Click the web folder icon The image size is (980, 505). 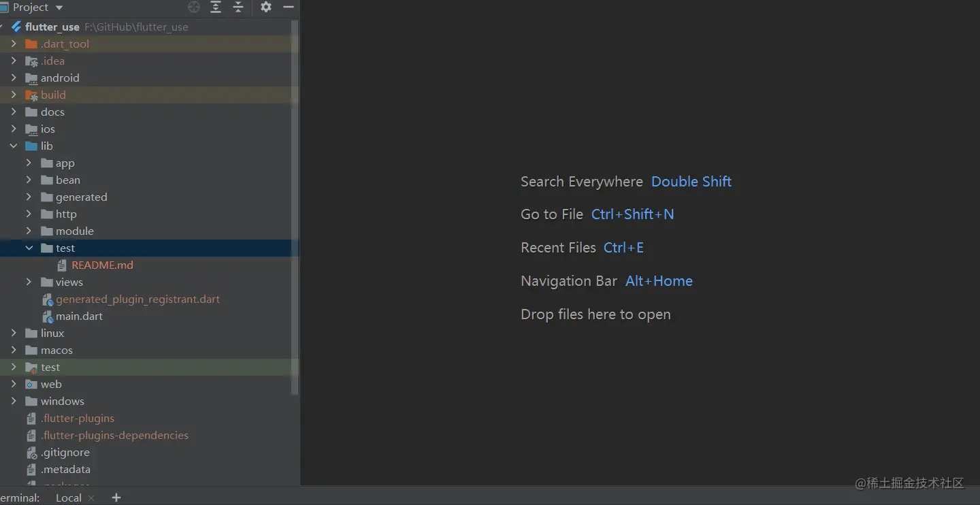[x=31, y=385]
